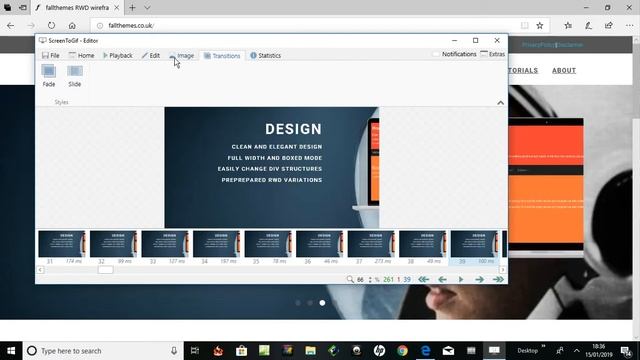This screenshot has height=360, width=640.
Task: Open the tab preview dropdown chevron
Action: click(x=147, y=8)
